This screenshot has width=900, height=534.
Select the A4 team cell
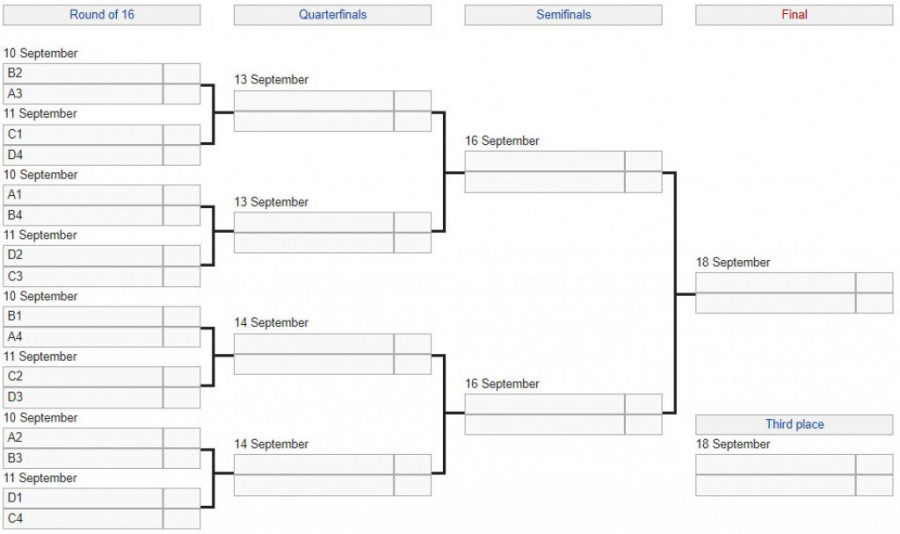pyautogui.click(x=83, y=337)
